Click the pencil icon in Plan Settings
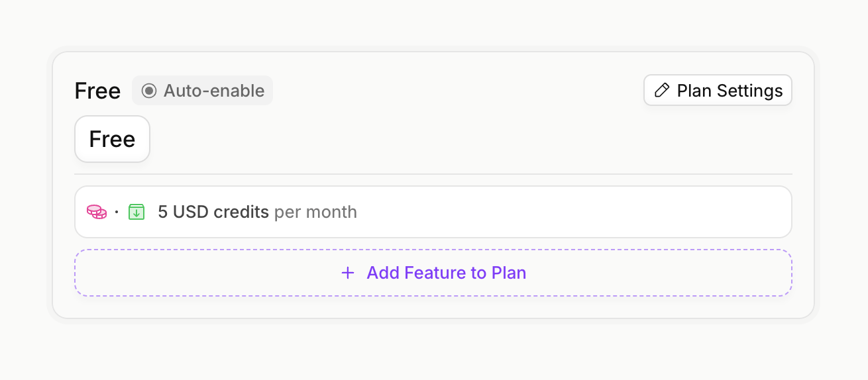 click(661, 91)
